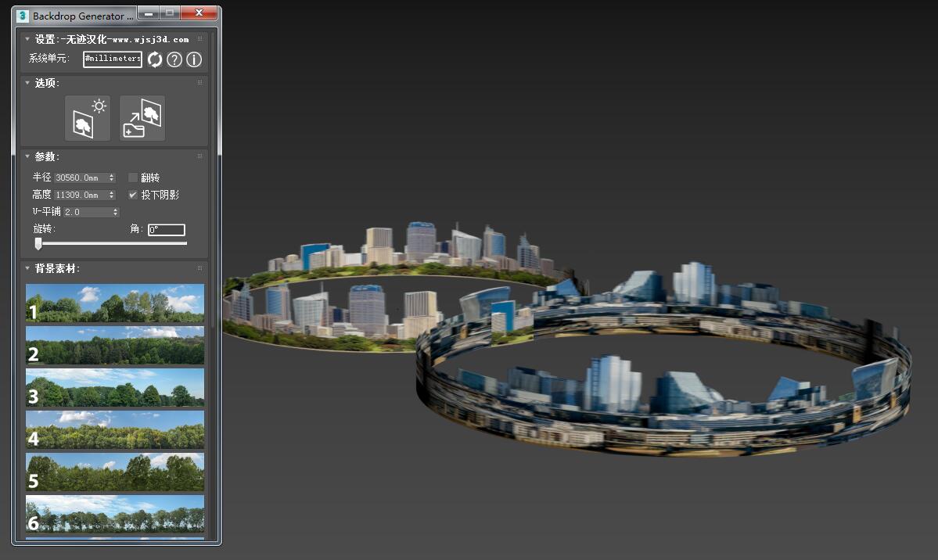Click the backdrop with sun lighting icon
This screenshot has height=560, width=938.
pos(88,118)
